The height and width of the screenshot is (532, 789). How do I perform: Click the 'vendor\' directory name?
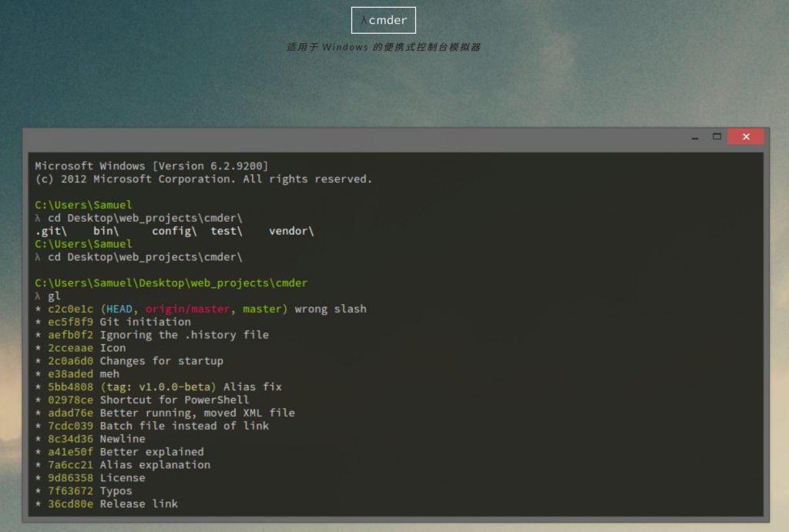[291, 231]
